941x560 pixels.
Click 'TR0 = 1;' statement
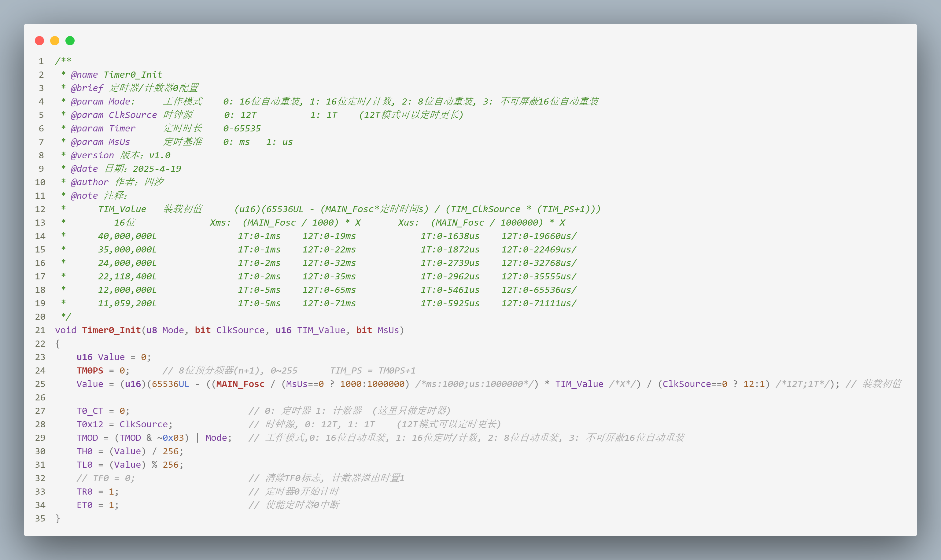(x=98, y=492)
